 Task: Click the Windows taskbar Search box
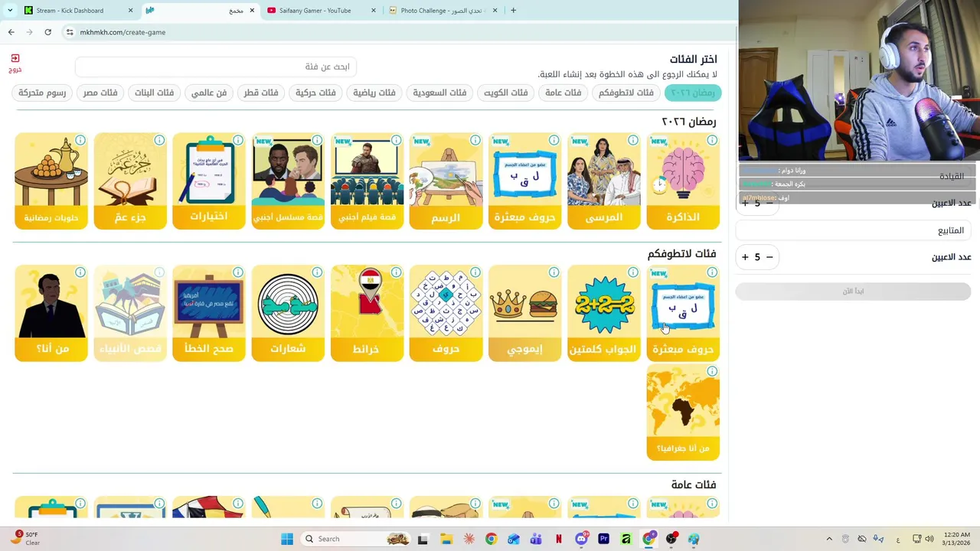pyautogui.click(x=356, y=539)
